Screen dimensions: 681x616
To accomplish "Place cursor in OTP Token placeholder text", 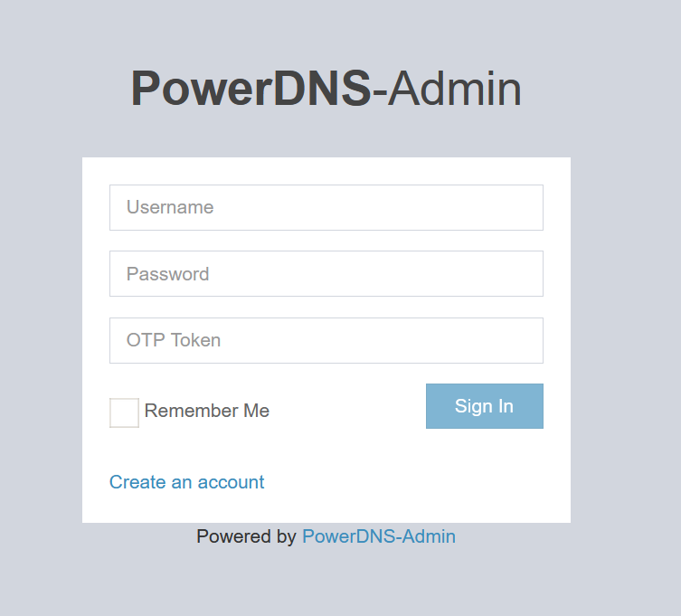I will click(x=174, y=340).
